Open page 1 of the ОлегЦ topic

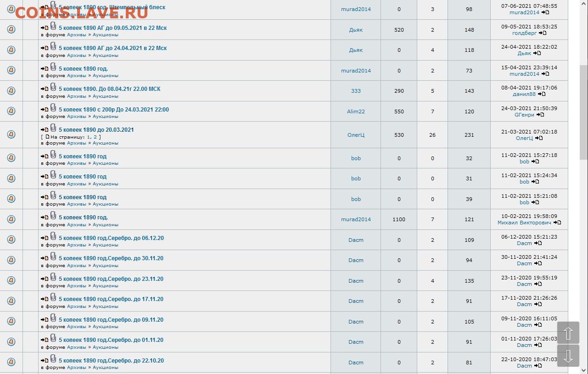click(x=89, y=137)
